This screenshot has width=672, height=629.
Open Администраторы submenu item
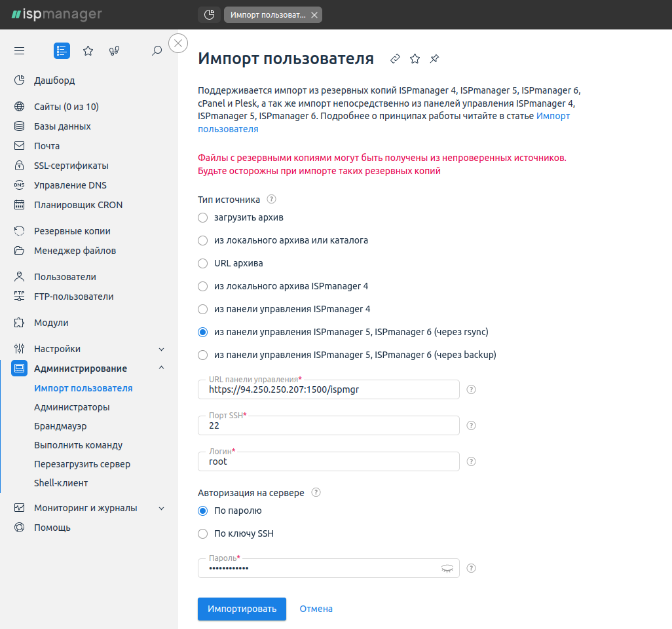coord(72,407)
